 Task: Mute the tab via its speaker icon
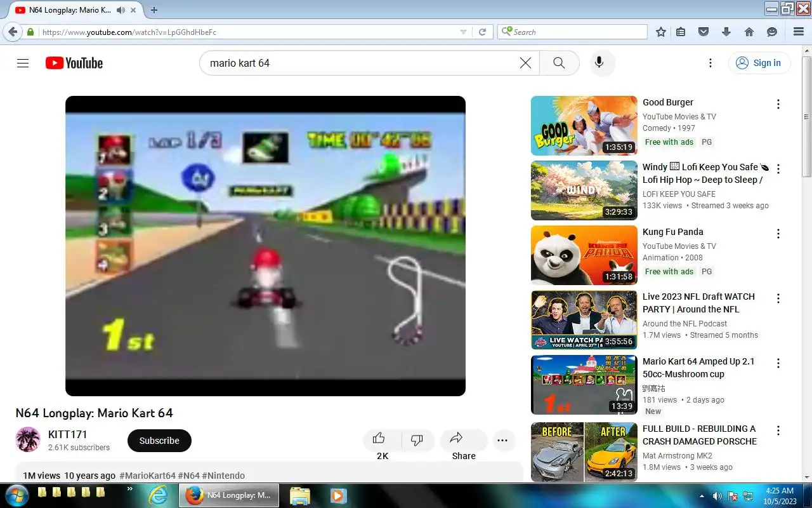click(x=121, y=10)
